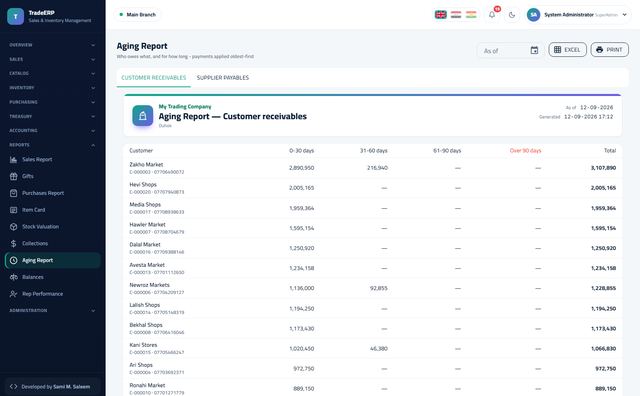Open the Gifts gift-box icon
This screenshot has width=640, height=396.
pos(13,176)
